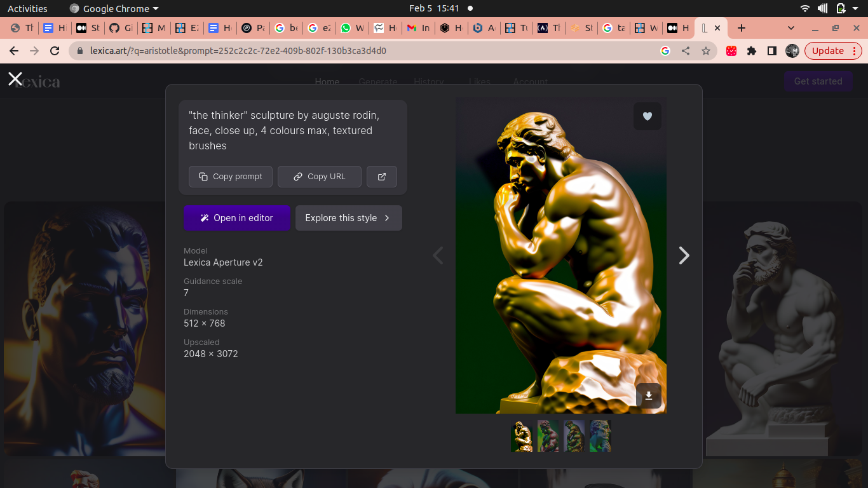The height and width of the screenshot is (488, 868).
Task: Open the clock and calendar panel
Action: [x=434, y=8]
